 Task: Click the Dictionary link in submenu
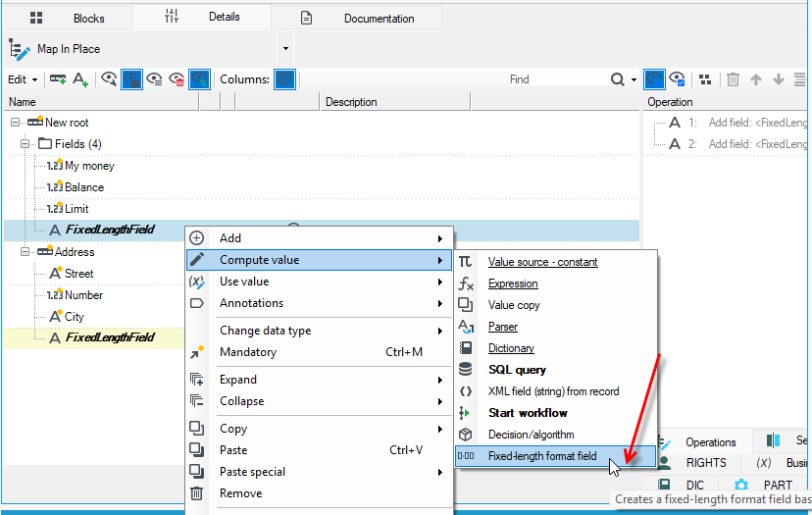pos(511,348)
